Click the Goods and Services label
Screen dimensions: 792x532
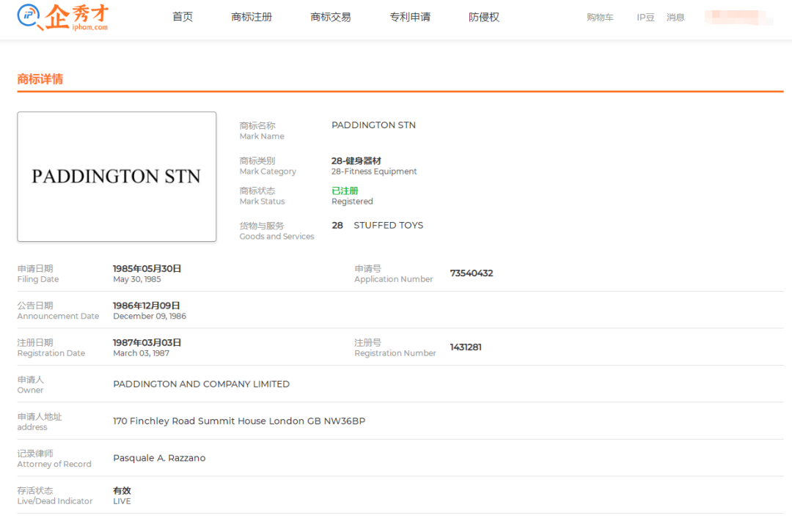point(276,236)
